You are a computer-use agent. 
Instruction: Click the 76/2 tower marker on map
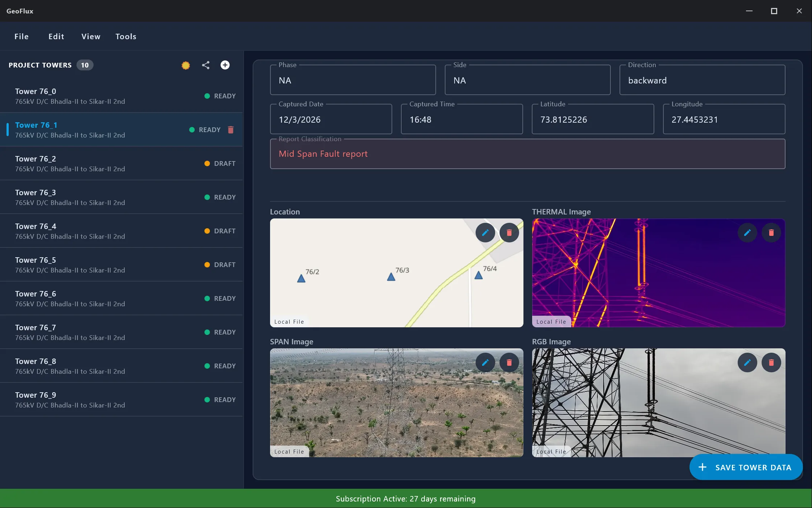tap(301, 279)
